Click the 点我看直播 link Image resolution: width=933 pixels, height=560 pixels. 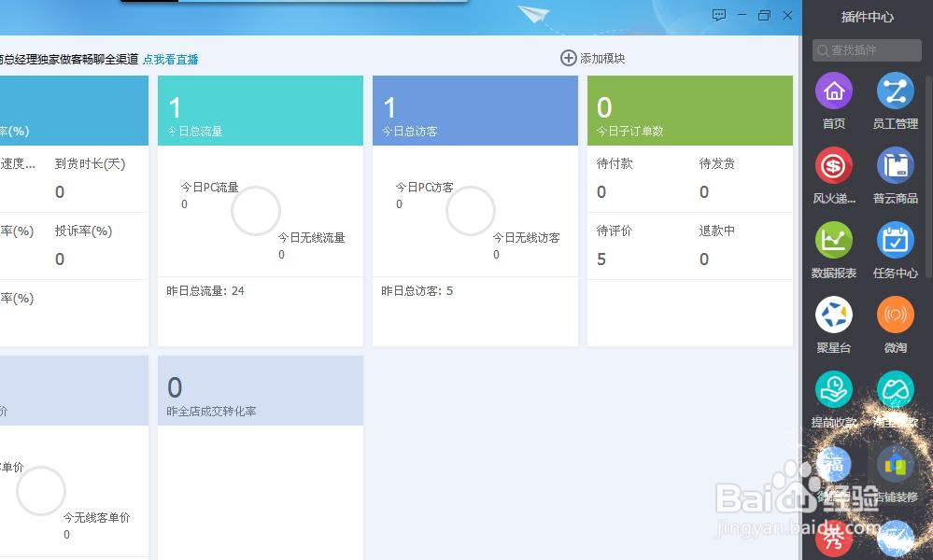[171, 60]
